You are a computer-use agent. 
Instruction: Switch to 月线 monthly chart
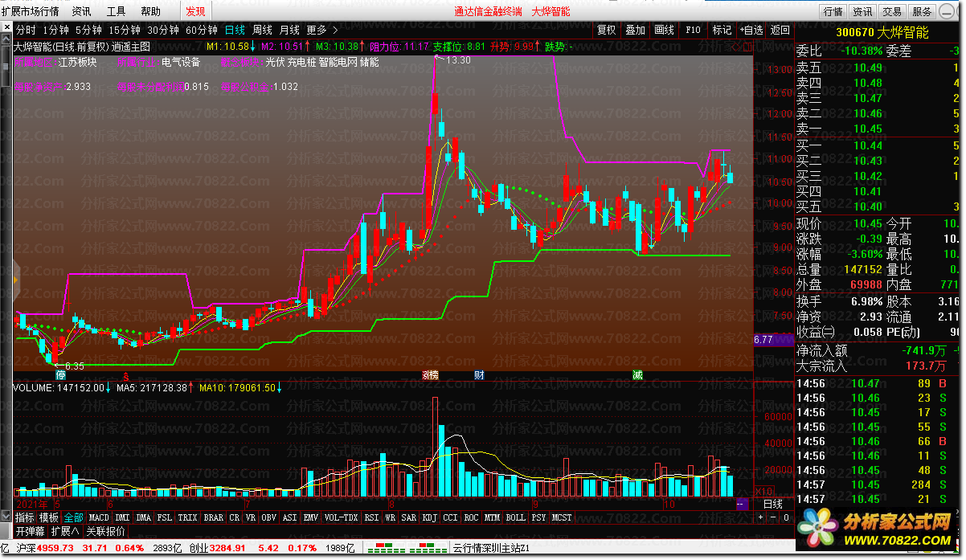coord(289,30)
